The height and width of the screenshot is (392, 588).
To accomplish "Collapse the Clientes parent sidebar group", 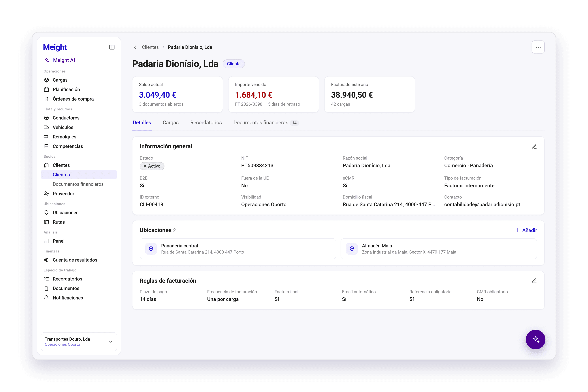I will tap(79, 165).
